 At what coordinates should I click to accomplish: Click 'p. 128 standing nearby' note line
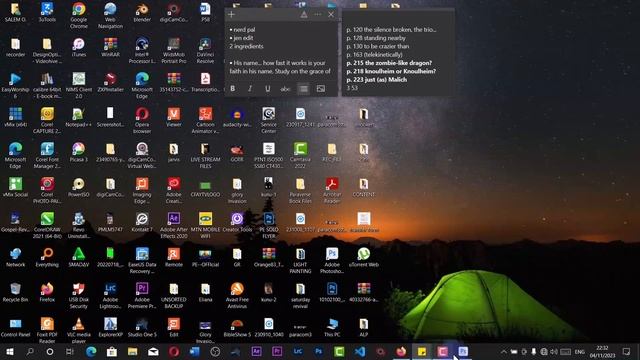(376, 38)
